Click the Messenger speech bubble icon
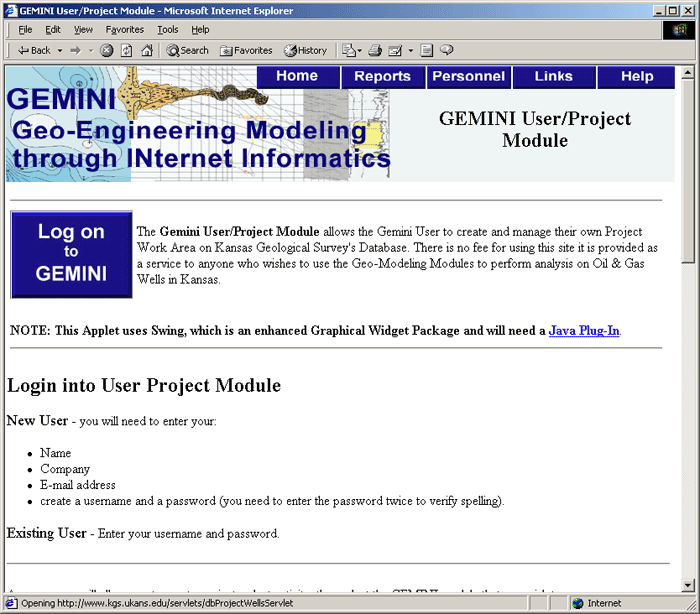 tap(446, 50)
